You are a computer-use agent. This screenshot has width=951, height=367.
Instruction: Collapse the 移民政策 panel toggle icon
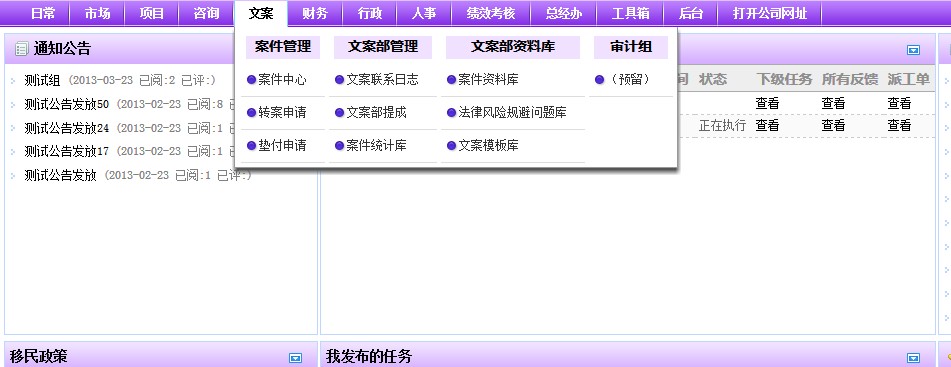(x=295, y=358)
